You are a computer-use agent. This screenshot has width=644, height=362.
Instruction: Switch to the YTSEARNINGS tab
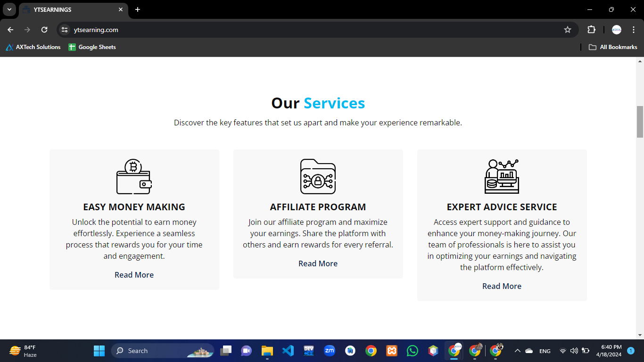click(x=71, y=9)
